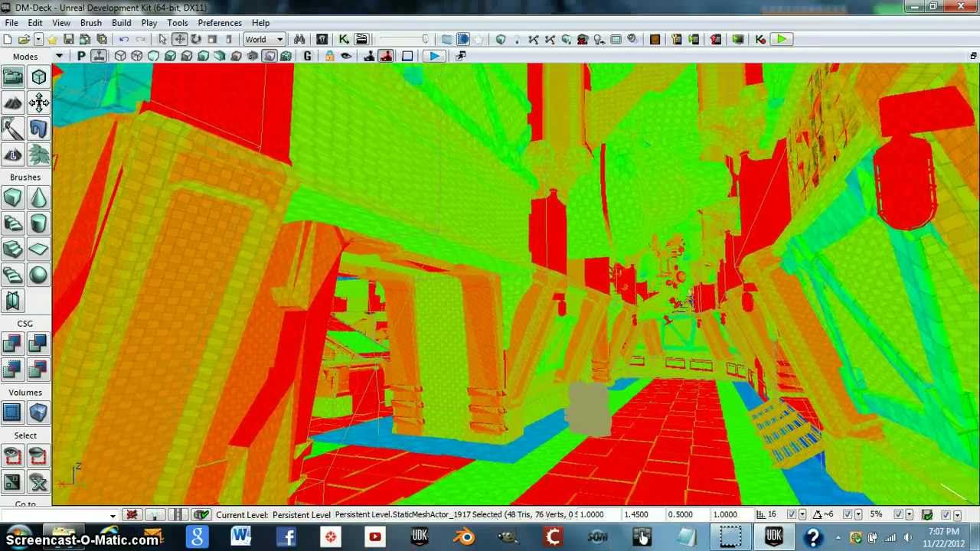Viewport: 980px width, 551px height.
Task: Toggle the drag grid snap checkbox
Action: click(x=792, y=515)
